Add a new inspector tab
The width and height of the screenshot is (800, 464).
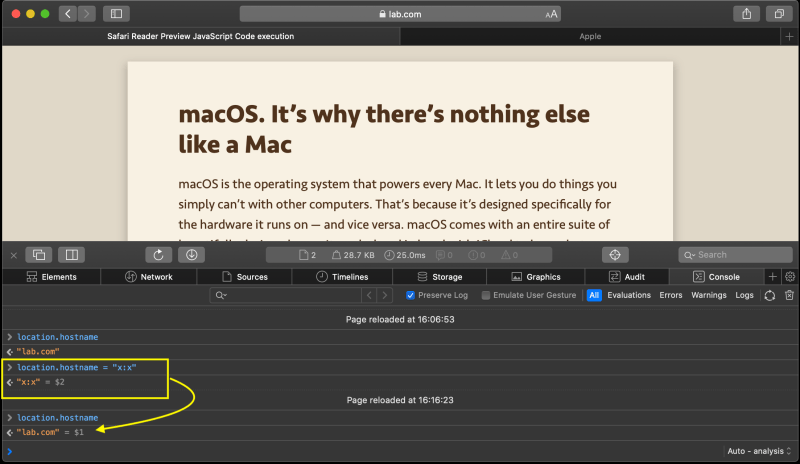tap(772, 277)
